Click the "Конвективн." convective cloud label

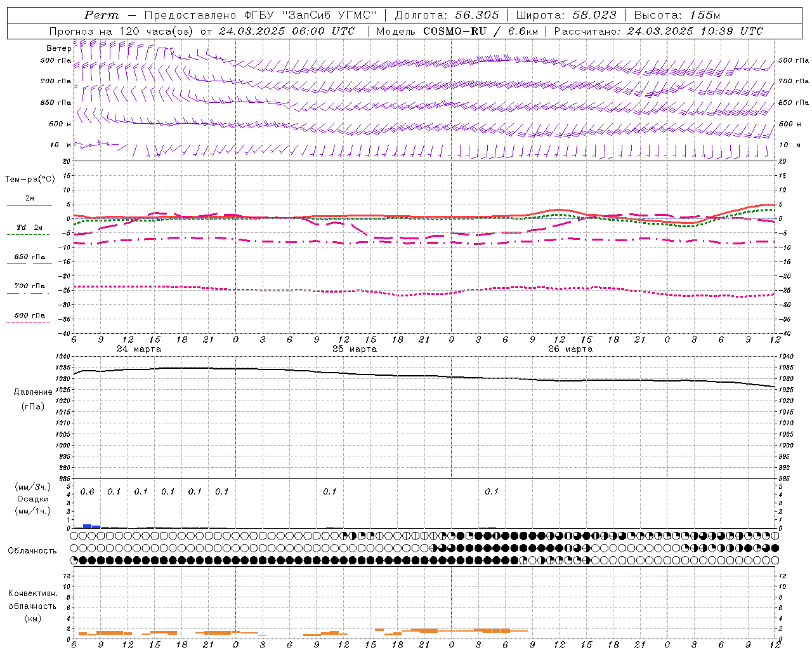click(32, 594)
